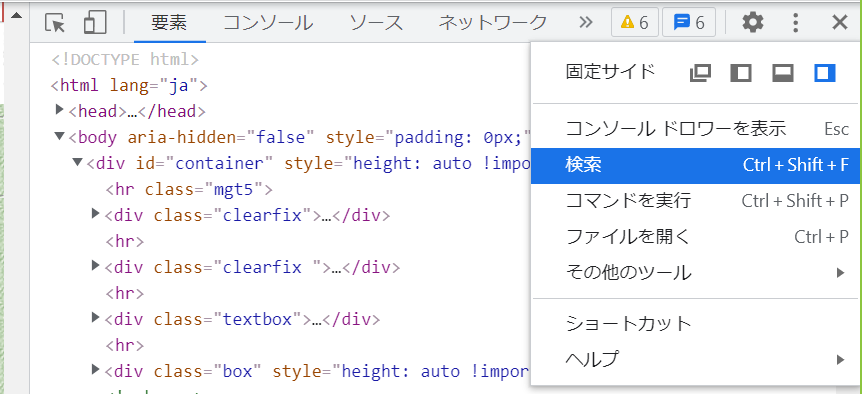Image resolution: width=862 pixels, height=394 pixels.
Task: Expand the head element node
Action: [60, 110]
